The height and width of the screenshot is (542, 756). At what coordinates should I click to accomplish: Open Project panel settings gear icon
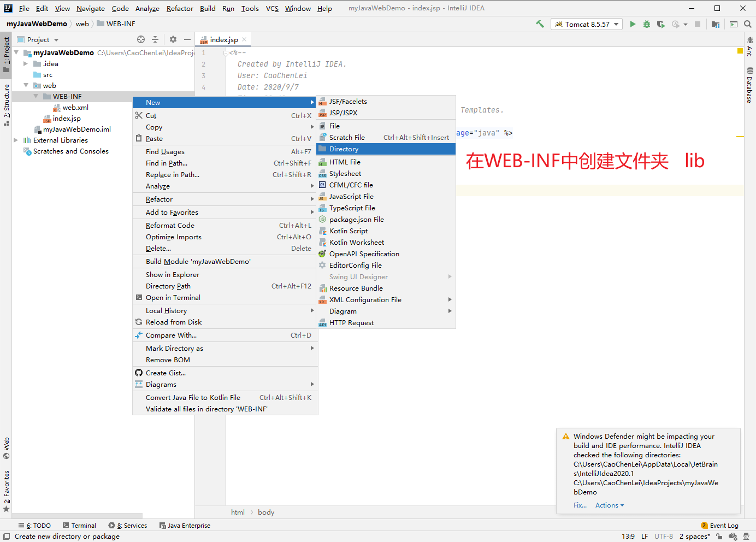point(173,39)
